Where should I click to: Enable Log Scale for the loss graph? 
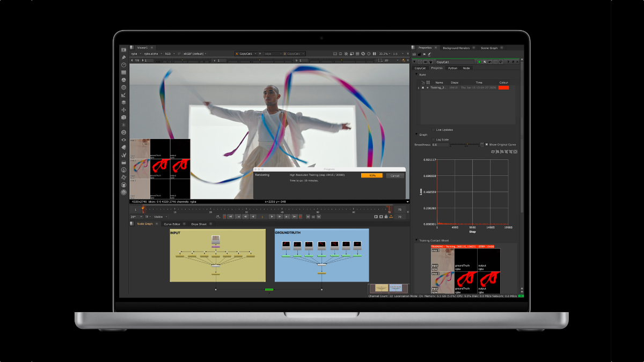pyautogui.click(x=433, y=139)
